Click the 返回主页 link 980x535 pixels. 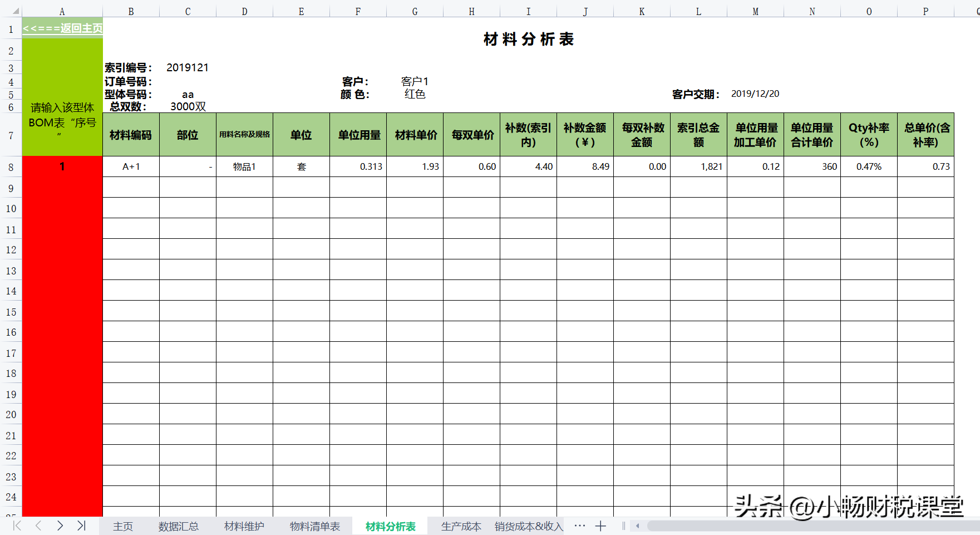point(62,28)
